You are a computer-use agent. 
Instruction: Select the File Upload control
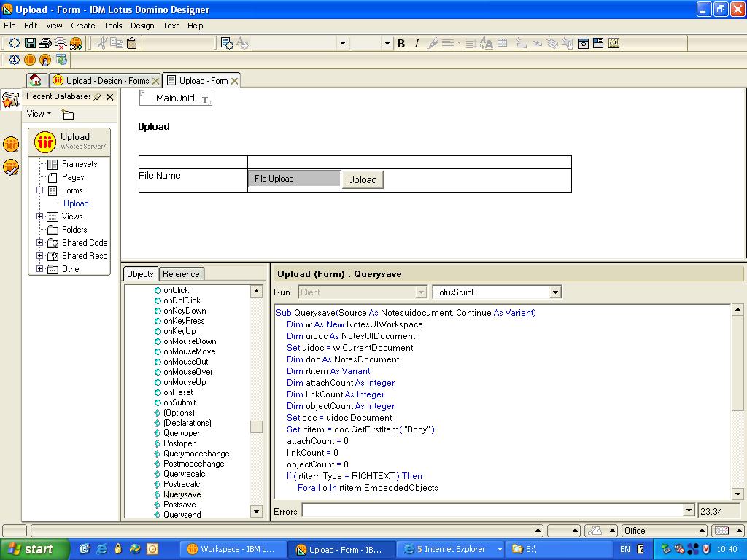pos(295,179)
